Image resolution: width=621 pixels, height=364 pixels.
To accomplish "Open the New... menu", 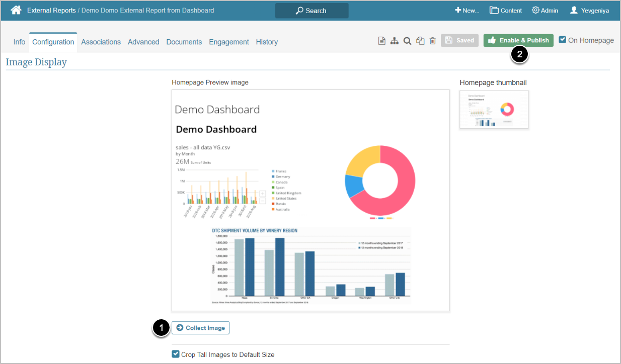I will [467, 10].
